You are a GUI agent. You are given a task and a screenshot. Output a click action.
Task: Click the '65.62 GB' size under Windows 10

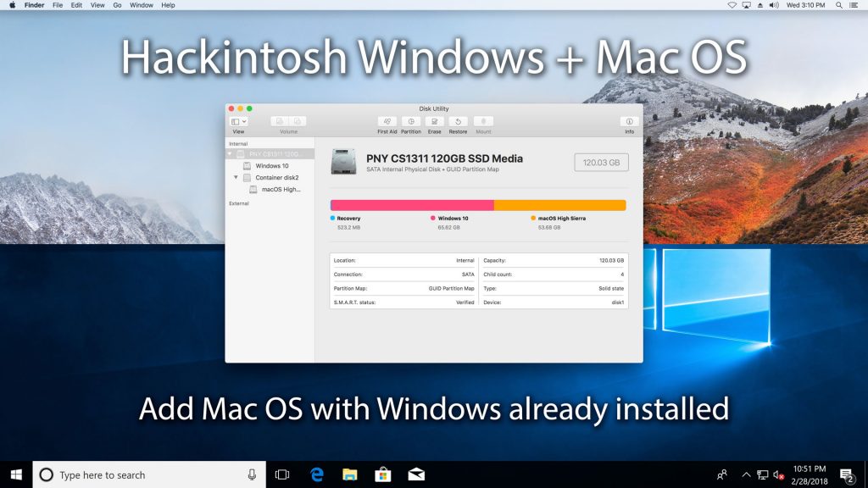click(x=449, y=227)
